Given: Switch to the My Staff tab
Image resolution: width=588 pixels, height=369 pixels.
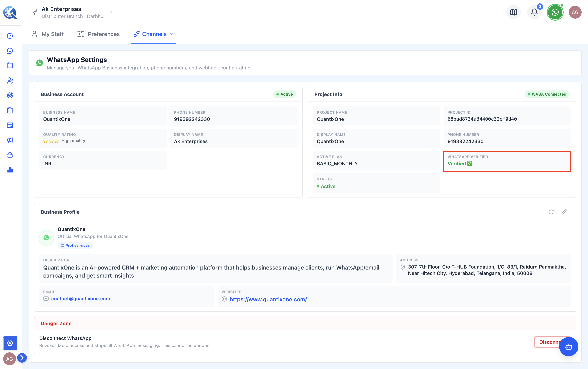Looking at the screenshot, I should tap(48, 34).
